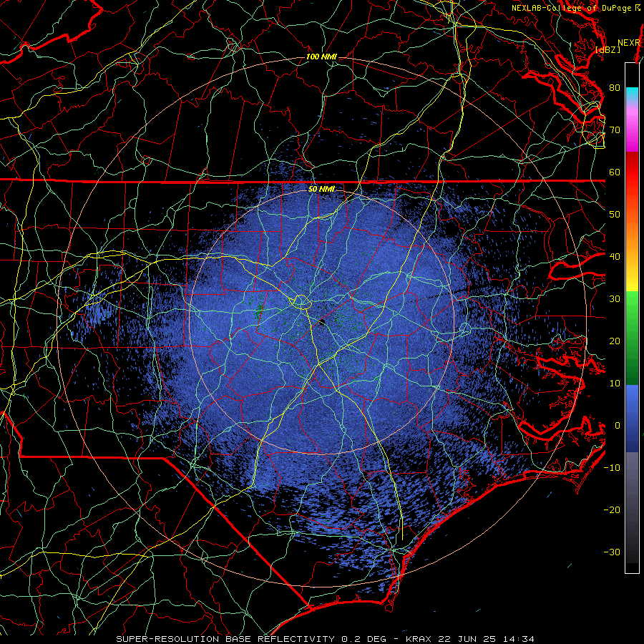Click the "NEXLAB-College of DuPage" credit text
The image size is (644, 644).
[x=571, y=8]
